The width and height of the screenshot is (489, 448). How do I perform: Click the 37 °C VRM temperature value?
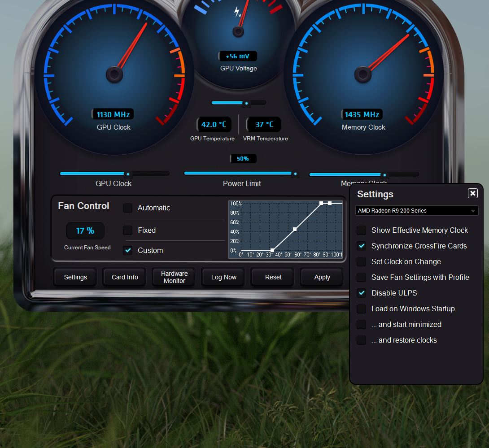[x=264, y=124]
